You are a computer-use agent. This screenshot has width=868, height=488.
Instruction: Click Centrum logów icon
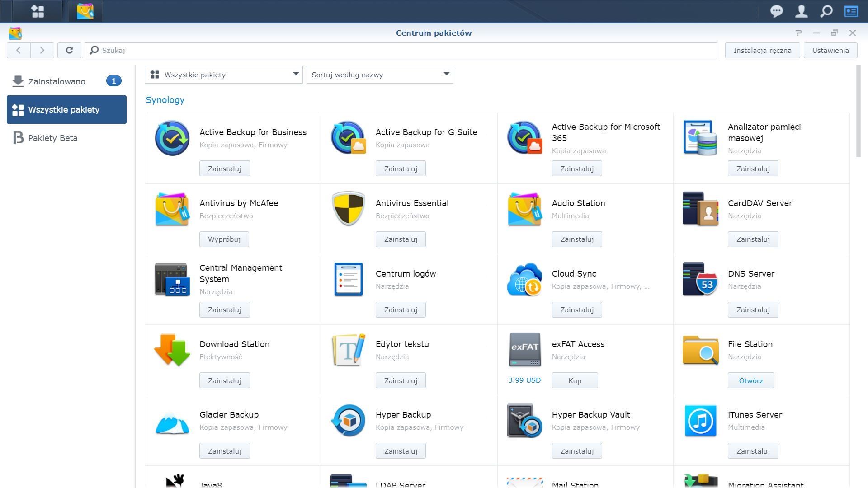click(x=348, y=279)
